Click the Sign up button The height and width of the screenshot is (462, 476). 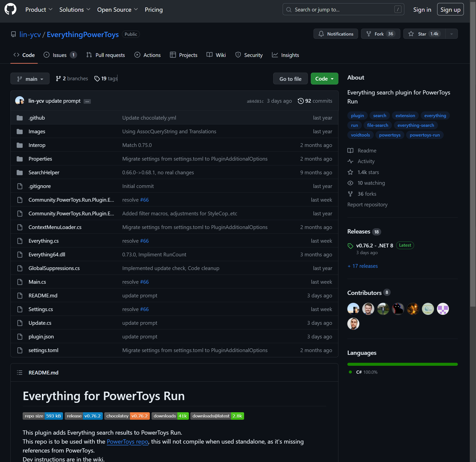(450, 9)
